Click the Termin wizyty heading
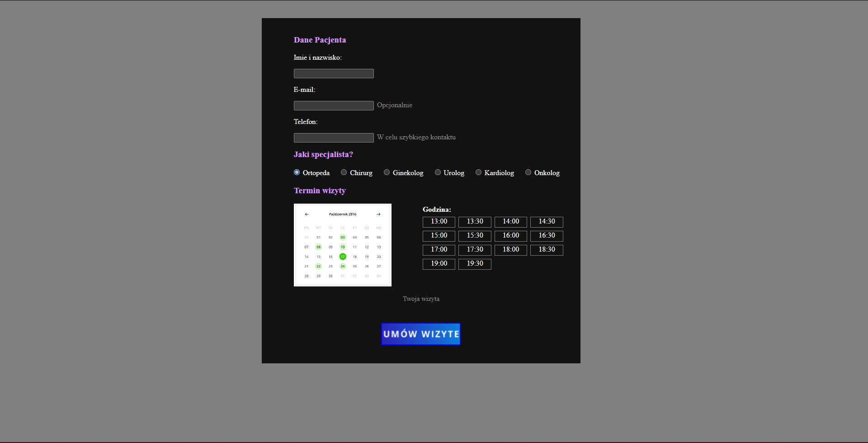Screen dimensions: 868x443 (320, 191)
